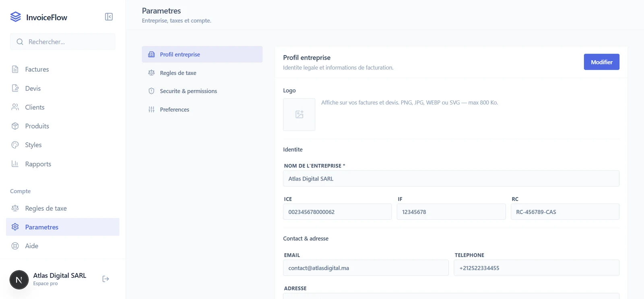
Task: Click the Email field contact@atlasdigital.ma
Action: point(365,268)
